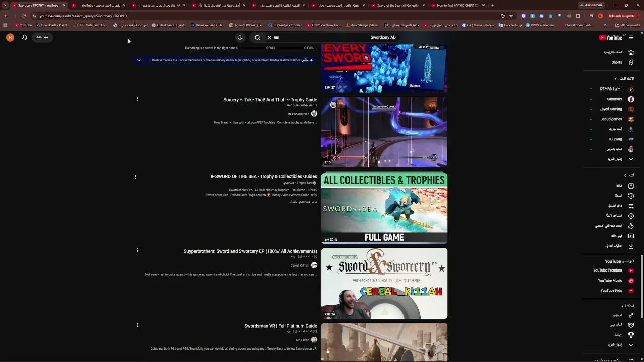Open the notifications bell
The image size is (644, 362).
point(24,37)
